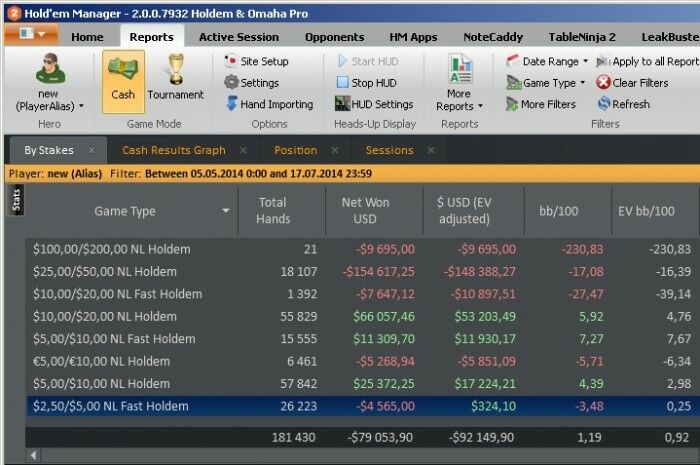
Task: Switch to the Home ribbon tab
Action: point(87,37)
